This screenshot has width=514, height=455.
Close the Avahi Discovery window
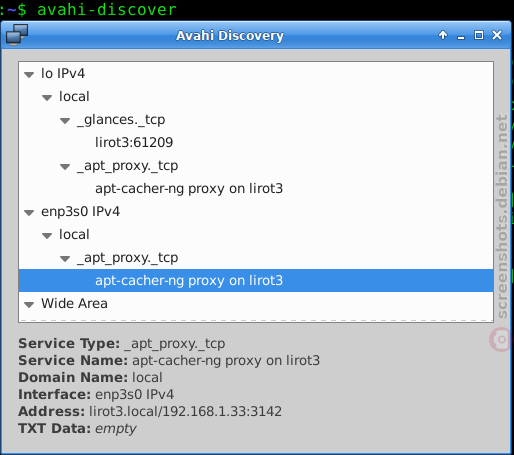497,35
